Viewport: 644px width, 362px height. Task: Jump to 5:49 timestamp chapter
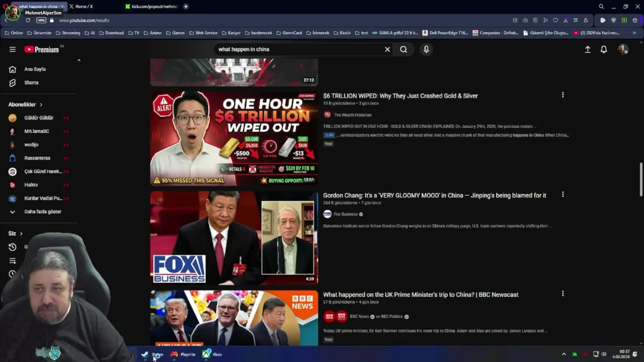tap(329, 135)
